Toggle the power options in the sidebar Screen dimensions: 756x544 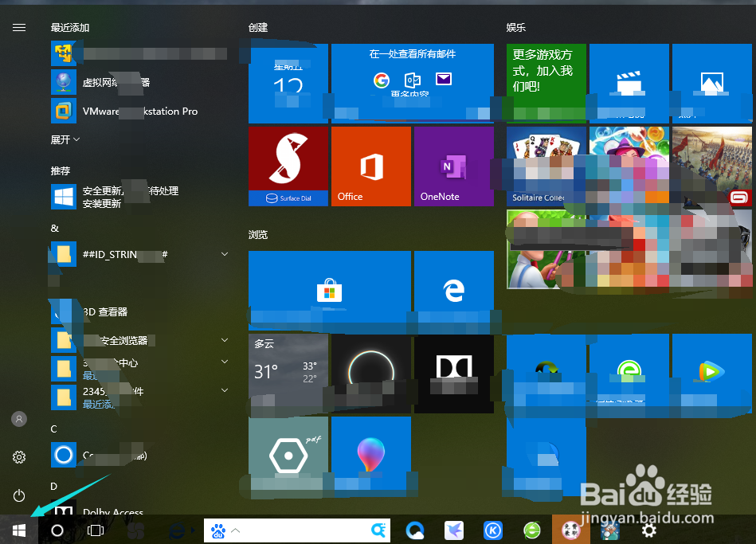tap(18, 495)
